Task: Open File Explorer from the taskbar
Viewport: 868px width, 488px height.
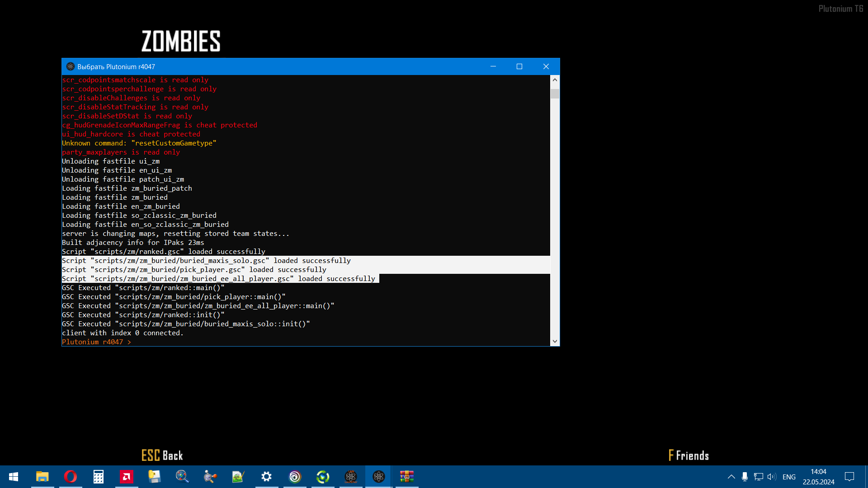Action: (42, 477)
